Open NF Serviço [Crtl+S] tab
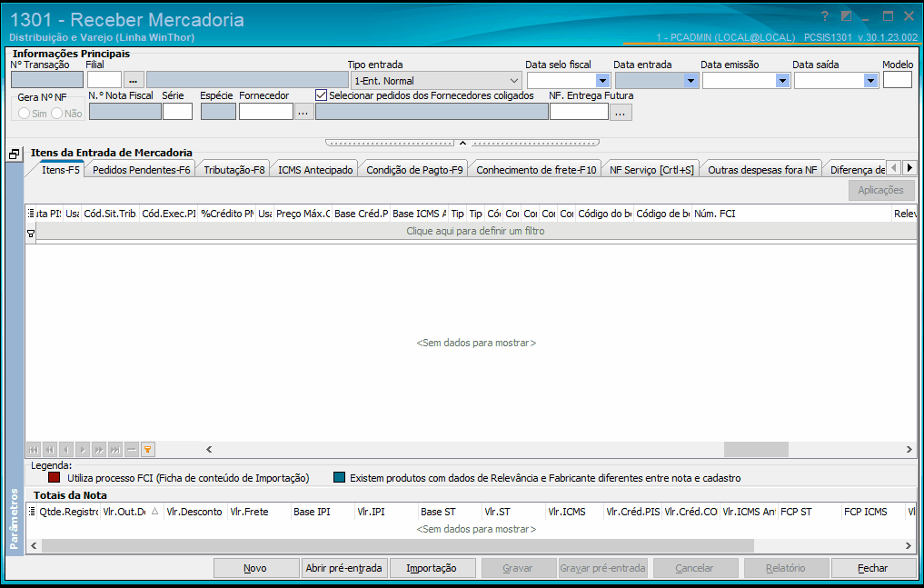 651,170
